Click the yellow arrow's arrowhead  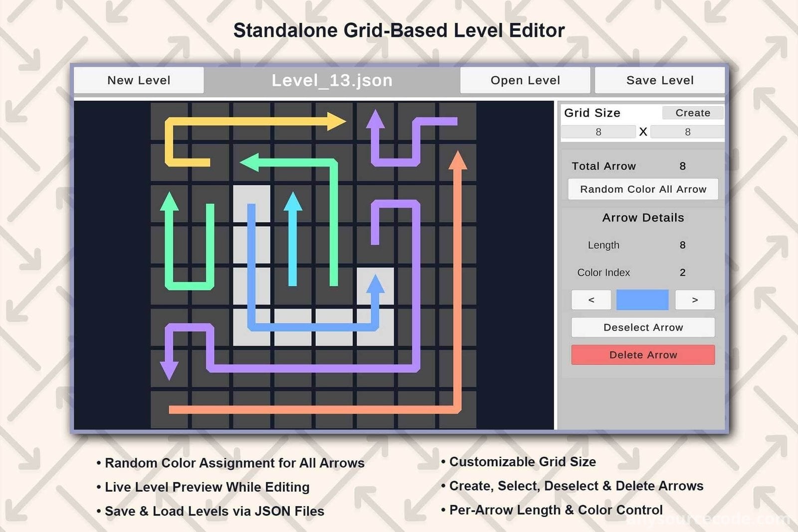337,121
